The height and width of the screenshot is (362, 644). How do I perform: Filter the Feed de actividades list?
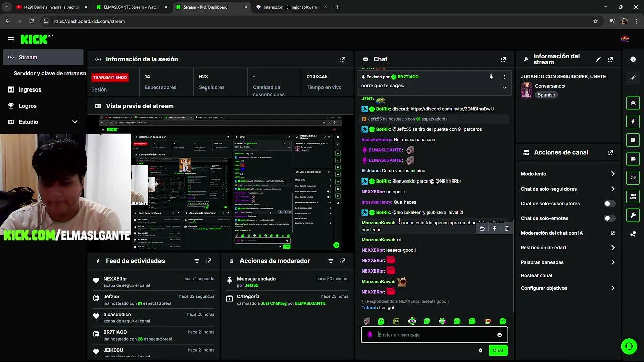[x=197, y=261]
